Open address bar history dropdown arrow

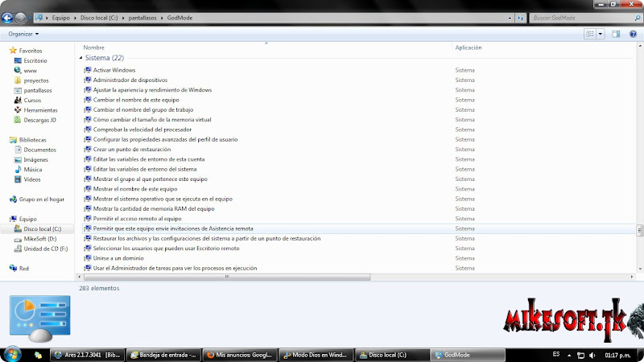pyautogui.click(x=510, y=18)
